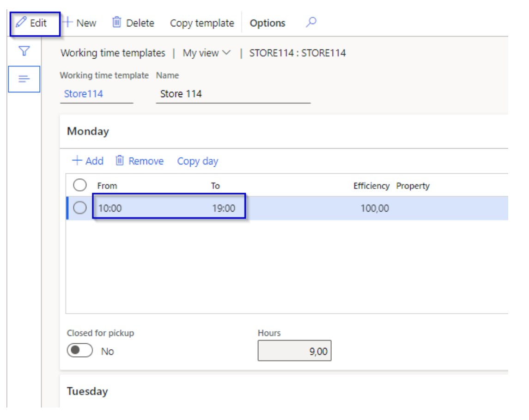
Task: Click the Name field showing Store 114
Action: [233, 94]
